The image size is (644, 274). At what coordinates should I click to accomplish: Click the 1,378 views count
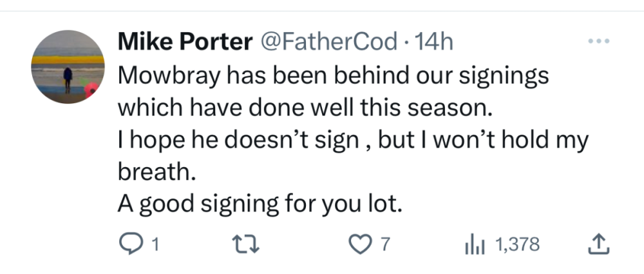click(518, 245)
